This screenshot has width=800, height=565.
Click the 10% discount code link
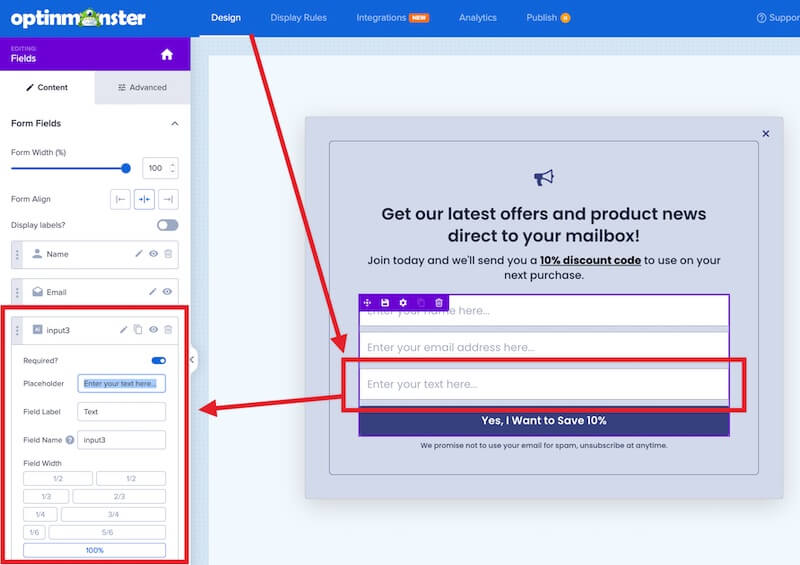pos(590,260)
